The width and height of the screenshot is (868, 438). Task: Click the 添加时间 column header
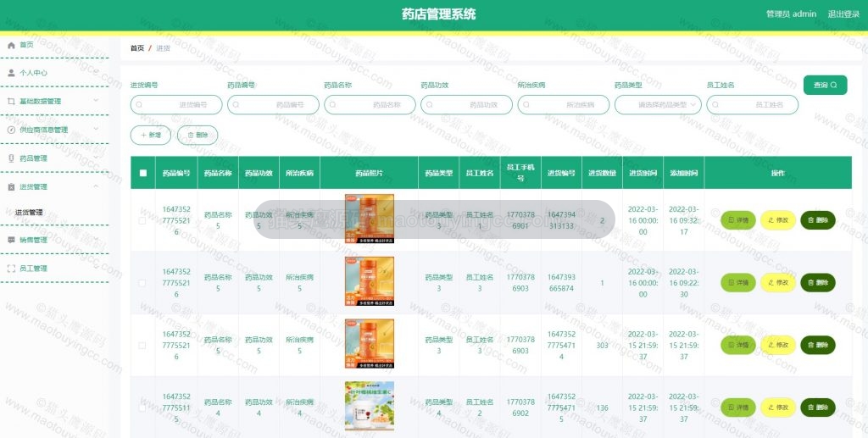684,173
